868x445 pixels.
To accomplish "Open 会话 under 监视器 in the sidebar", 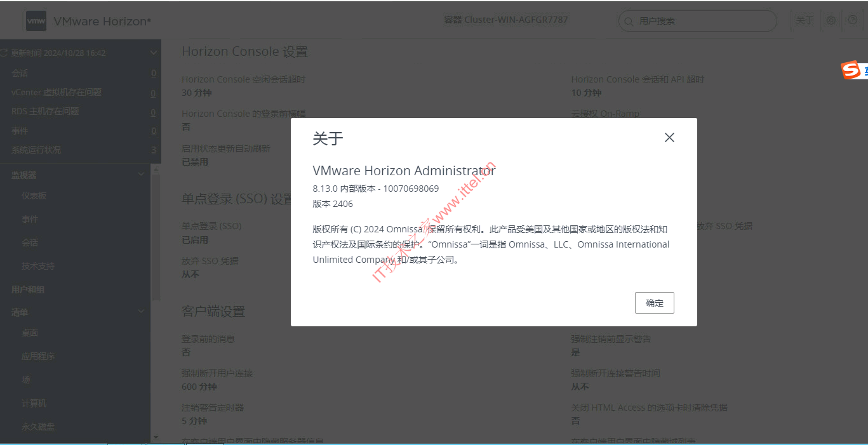I will pos(30,243).
